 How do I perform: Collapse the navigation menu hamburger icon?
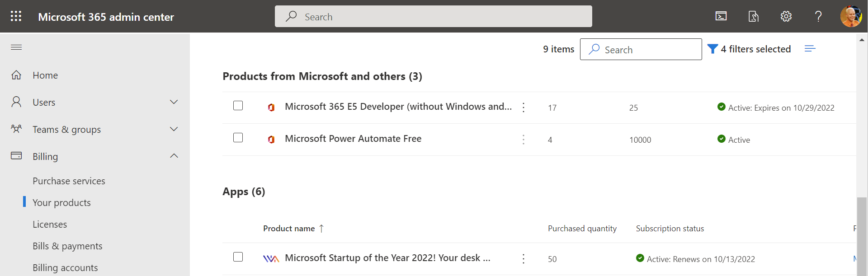coord(16,47)
